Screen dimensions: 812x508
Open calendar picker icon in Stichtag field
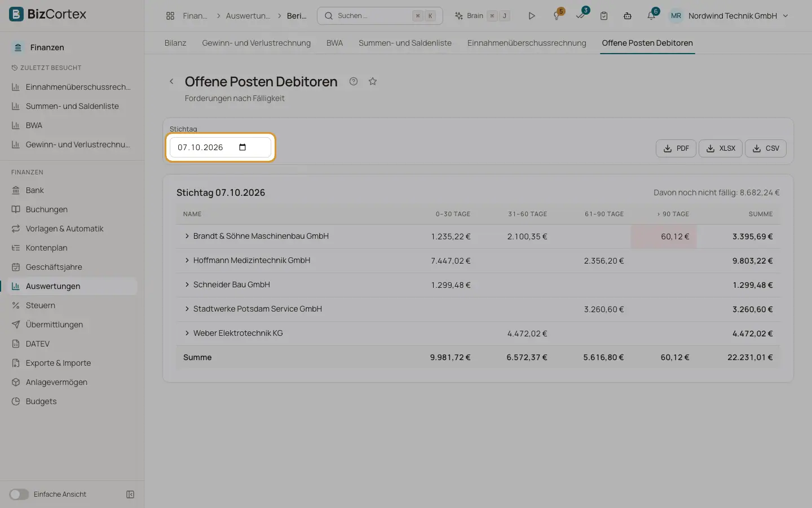[242, 147]
